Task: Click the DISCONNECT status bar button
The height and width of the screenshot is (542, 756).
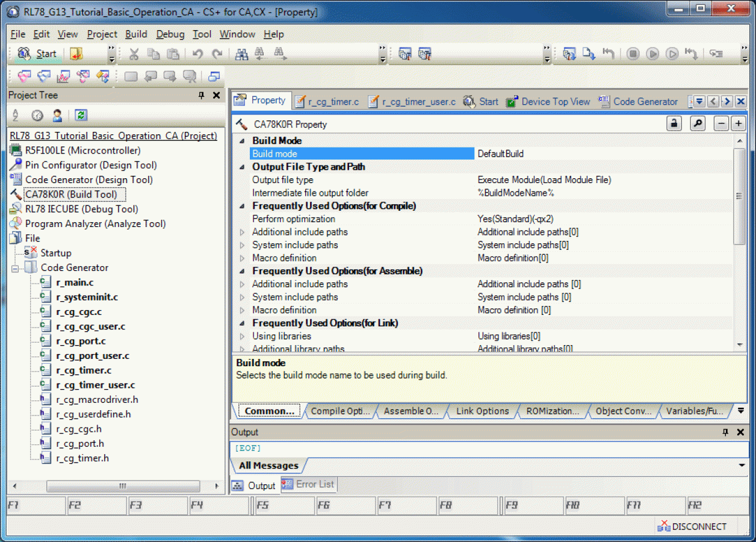Action: pos(693,526)
